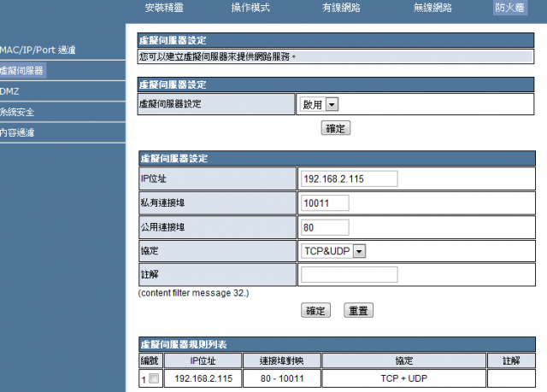Open the DMZ sidebar page
This screenshot has height=392, width=547.
click(x=9, y=91)
